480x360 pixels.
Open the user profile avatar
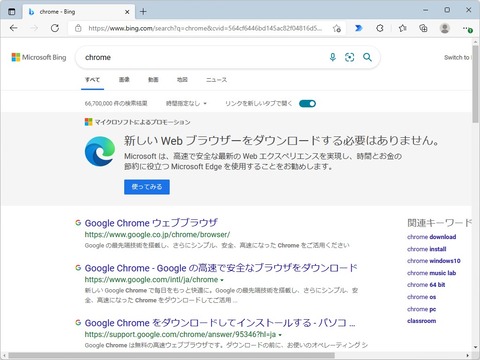coord(445,28)
